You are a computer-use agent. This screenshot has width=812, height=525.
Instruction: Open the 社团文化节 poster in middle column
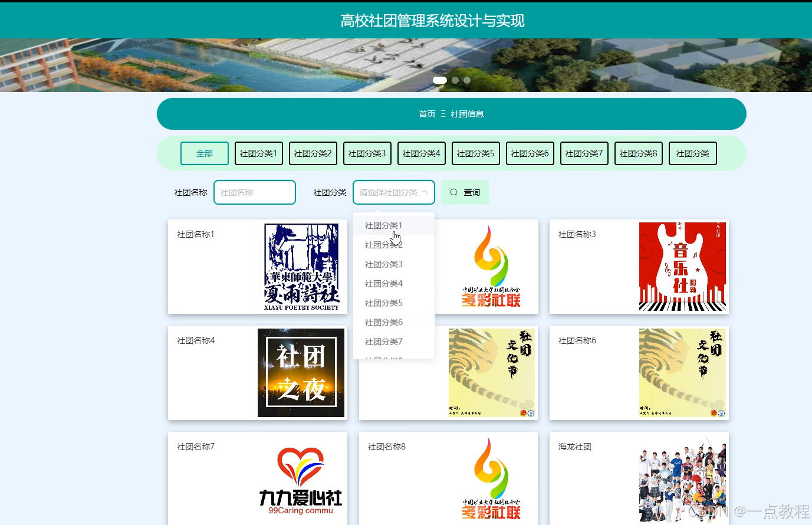pyautogui.click(x=492, y=373)
